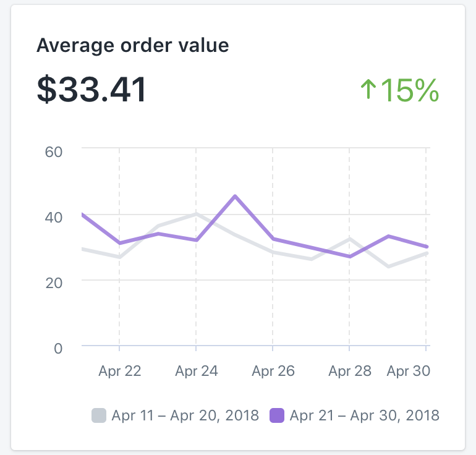Click the Apr 28 x-axis label

coord(349,371)
